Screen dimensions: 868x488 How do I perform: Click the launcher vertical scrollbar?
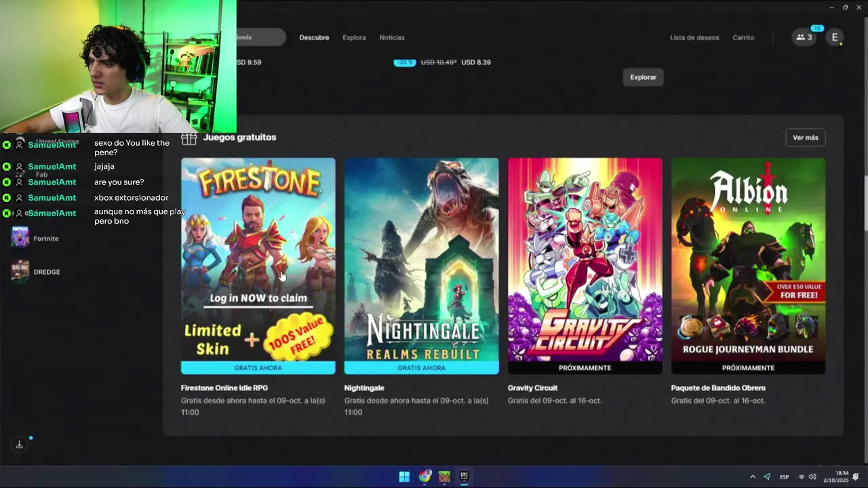point(865,203)
